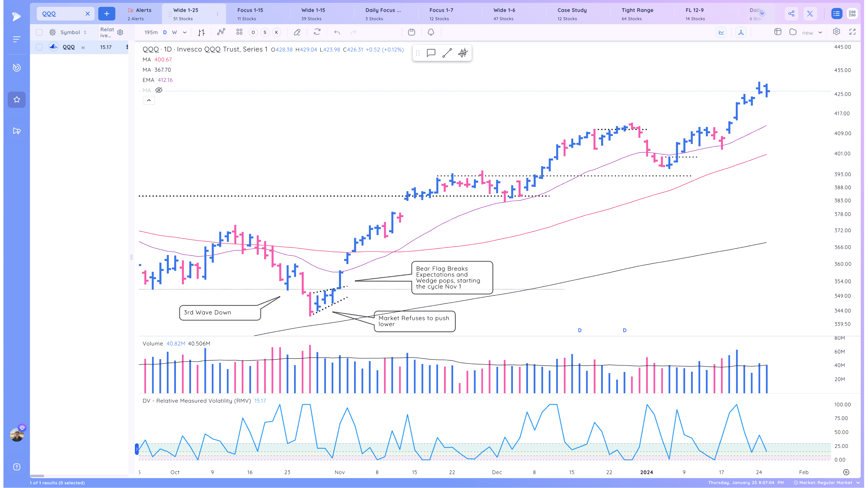Viewport: 868px width, 488px height.
Task: Select the pencil drawing tool icon
Action: click(297, 32)
